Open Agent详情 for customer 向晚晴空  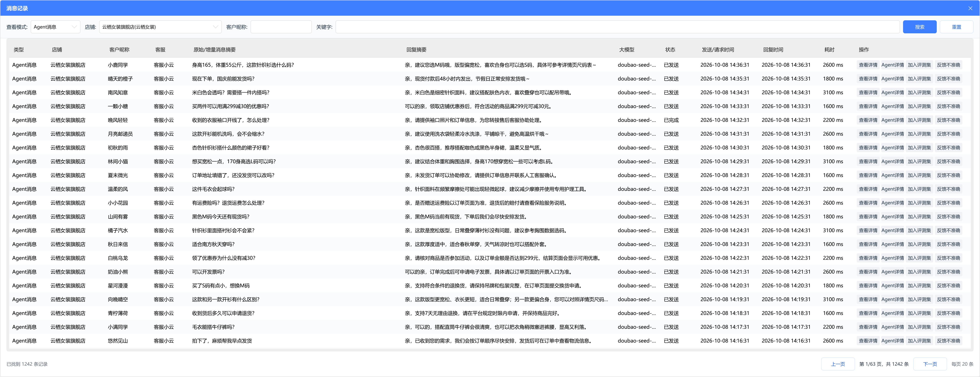pyautogui.click(x=893, y=299)
